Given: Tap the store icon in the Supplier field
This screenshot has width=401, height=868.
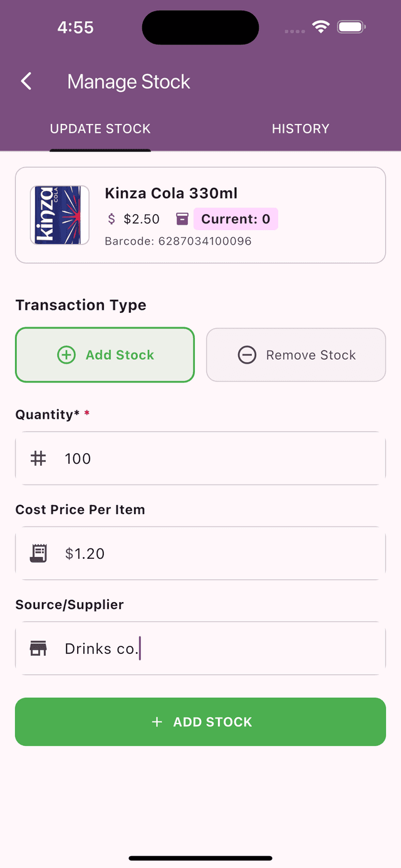Looking at the screenshot, I should pos(39,648).
